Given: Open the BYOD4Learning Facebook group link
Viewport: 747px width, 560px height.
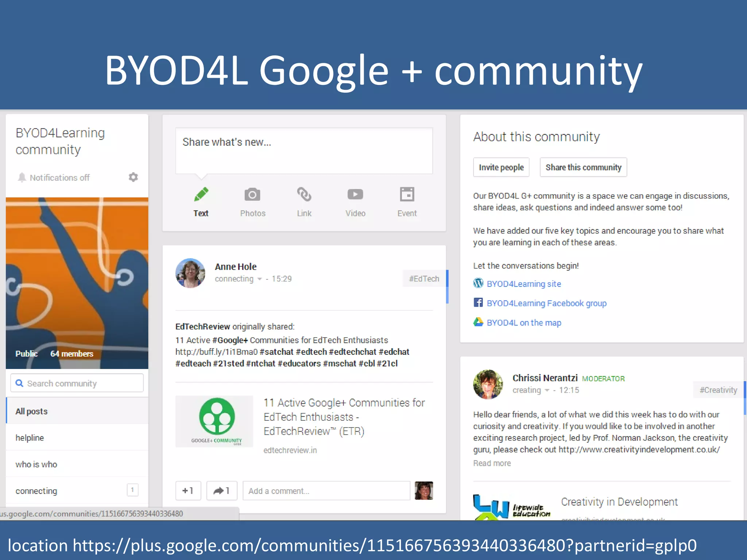Looking at the screenshot, I should [x=546, y=303].
